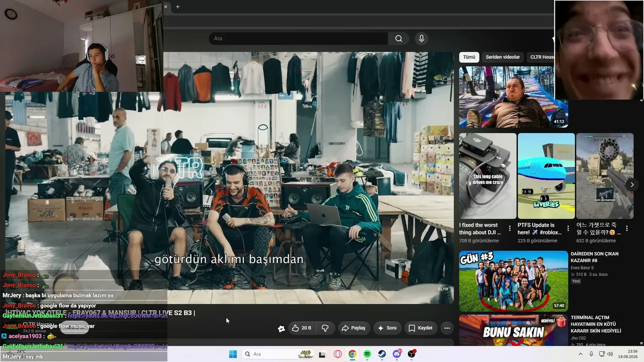Dislike the video with the thumbs-down icon
Viewport: 644px width, 362px height.
(325, 328)
